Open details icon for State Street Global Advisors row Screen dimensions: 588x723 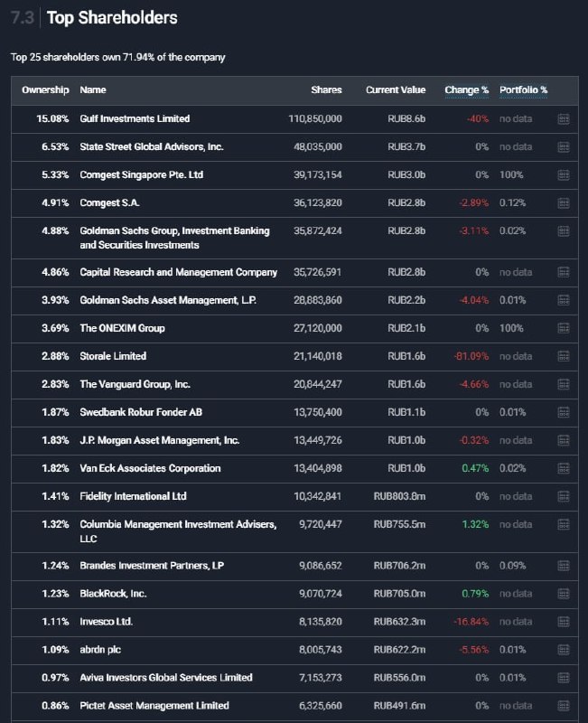point(563,147)
